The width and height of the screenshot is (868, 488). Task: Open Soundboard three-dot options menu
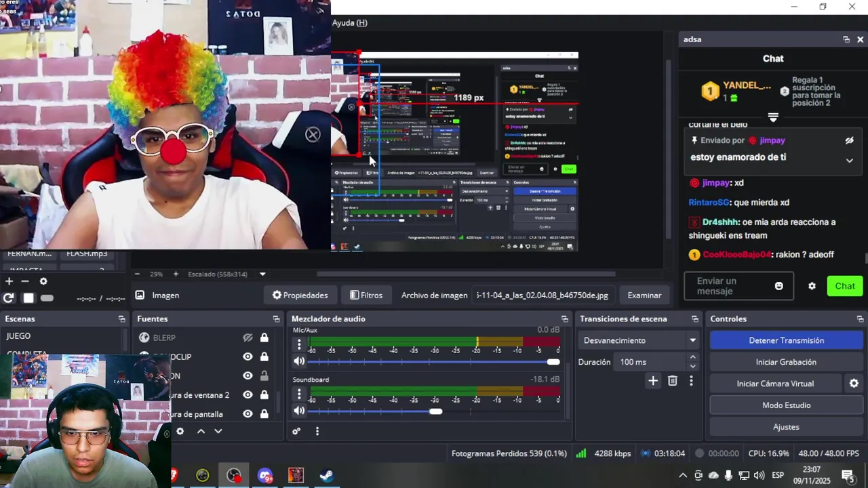click(x=299, y=394)
